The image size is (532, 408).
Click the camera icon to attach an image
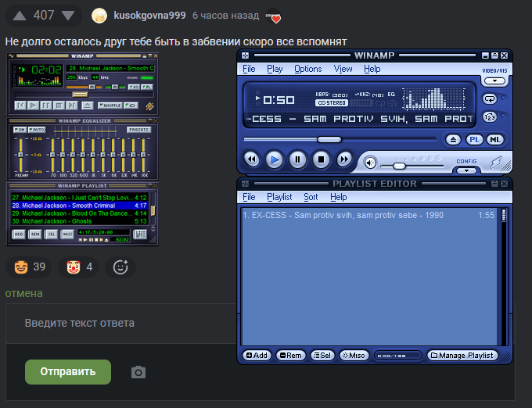click(x=138, y=372)
